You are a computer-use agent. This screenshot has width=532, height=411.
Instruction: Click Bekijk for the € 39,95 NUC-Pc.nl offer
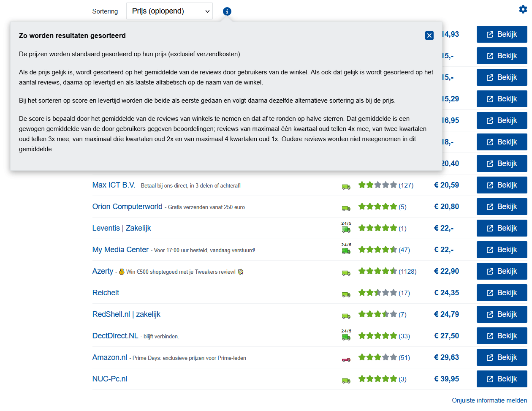[x=502, y=378]
